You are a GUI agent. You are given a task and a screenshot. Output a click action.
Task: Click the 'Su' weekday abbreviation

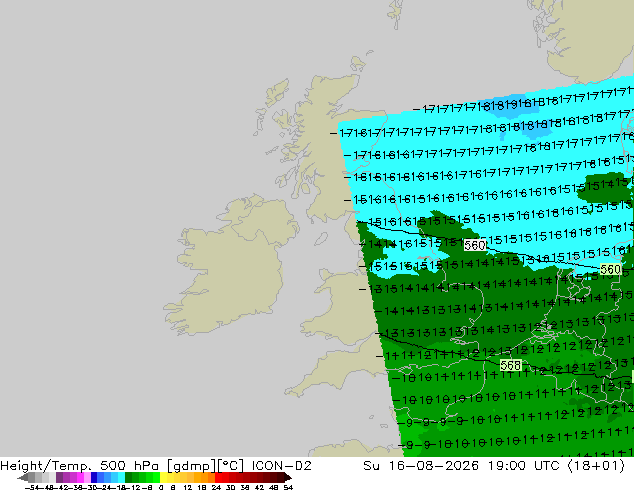coord(372,466)
